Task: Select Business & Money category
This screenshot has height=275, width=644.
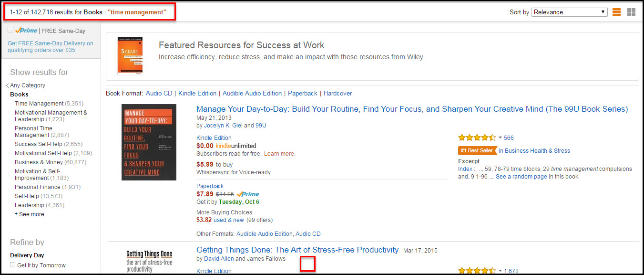Action: (39, 162)
